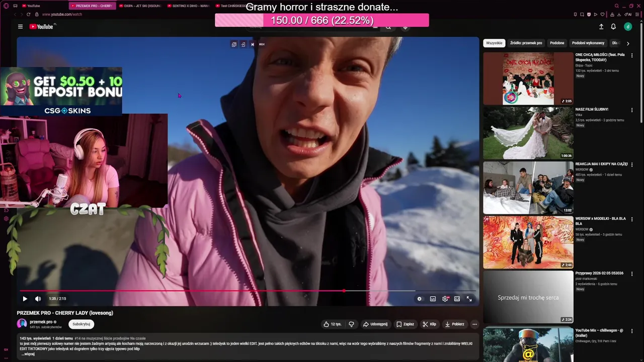Open WERSOW x MODELKI - BLA BLA thumbnail
Image resolution: width=644 pixels, height=362 pixels.
(x=528, y=242)
